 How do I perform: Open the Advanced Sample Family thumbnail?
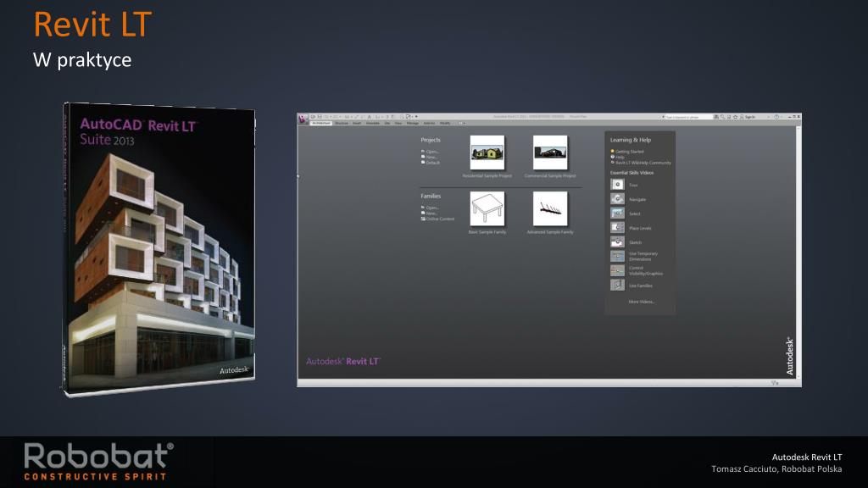(550, 208)
